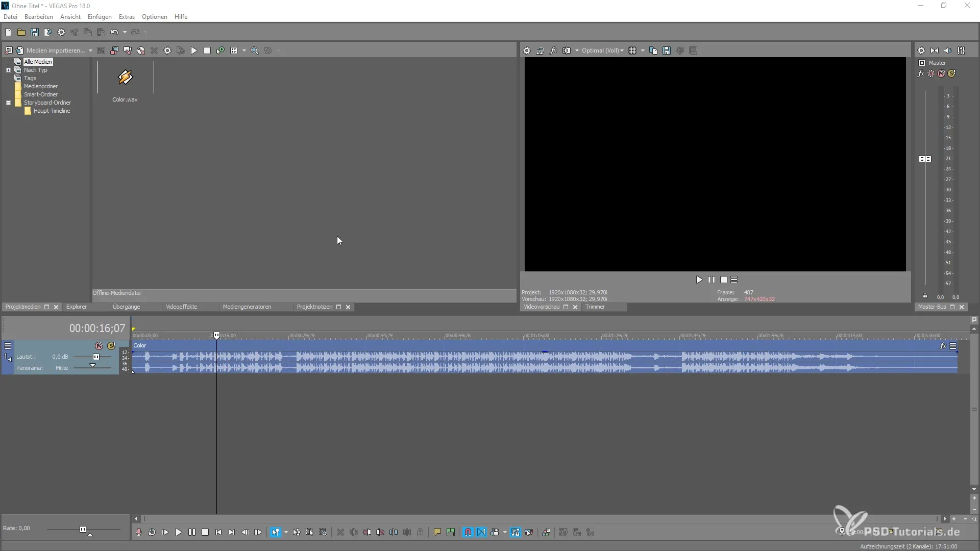Image resolution: width=980 pixels, height=551 pixels.
Task: Switch to the Trimmer tab
Action: click(x=595, y=307)
